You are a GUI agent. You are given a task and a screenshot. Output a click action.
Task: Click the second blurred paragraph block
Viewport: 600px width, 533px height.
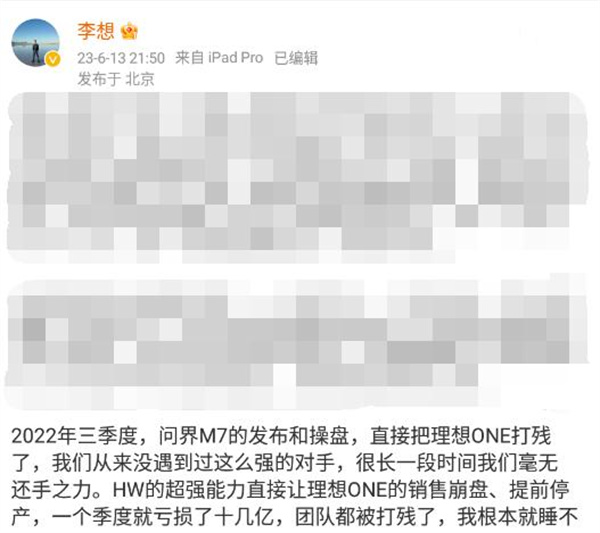click(x=297, y=342)
